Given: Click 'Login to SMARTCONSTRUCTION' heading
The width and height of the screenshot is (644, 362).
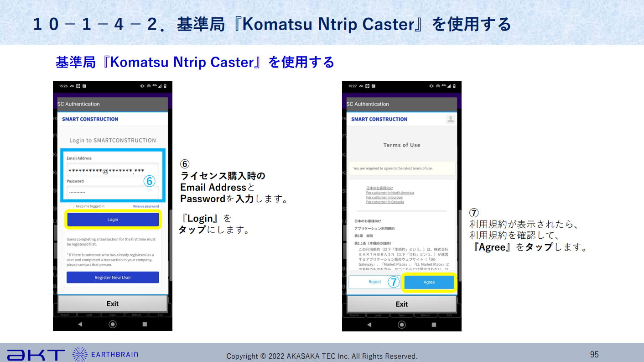Looking at the screenshot, I should coord(113,140).
